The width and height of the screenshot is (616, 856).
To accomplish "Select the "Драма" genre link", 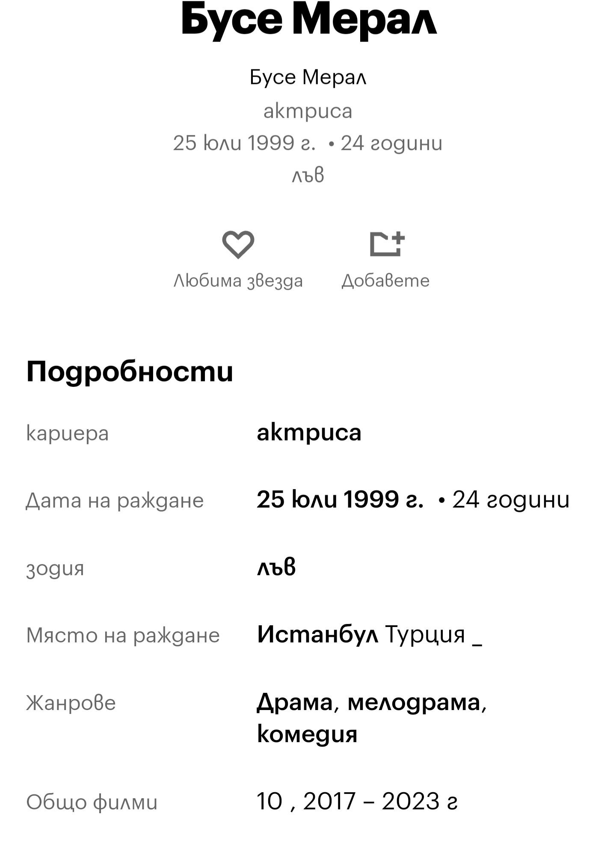I will (x=295, y=702).
